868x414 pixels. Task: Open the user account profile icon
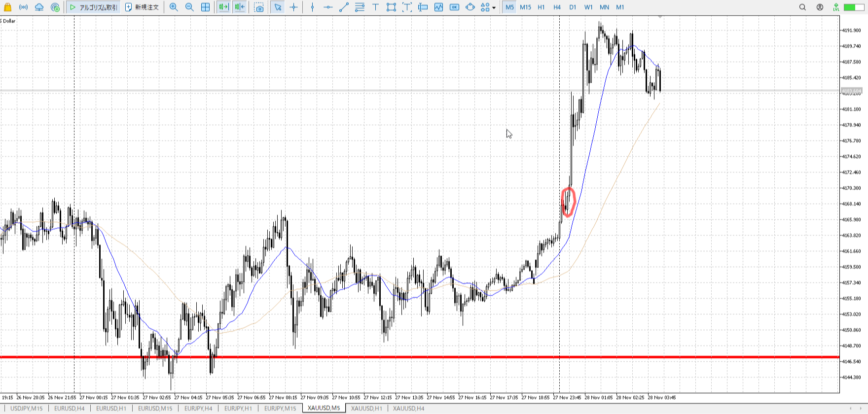820,7
